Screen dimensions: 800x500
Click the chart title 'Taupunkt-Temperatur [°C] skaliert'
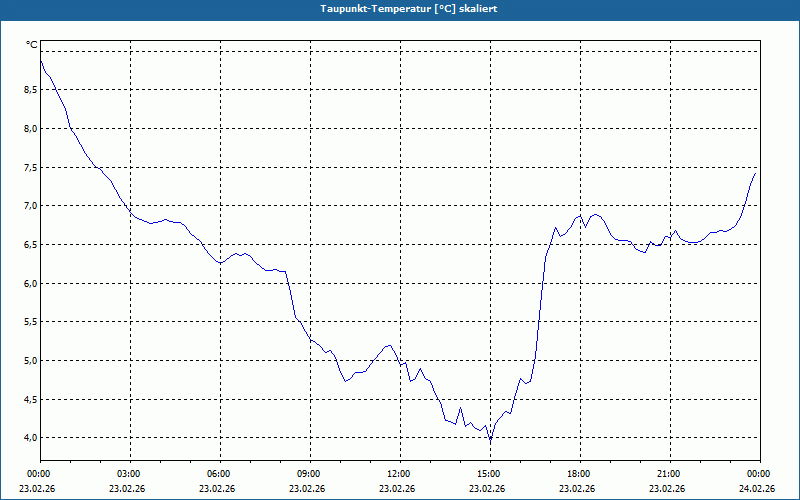click(409, 9)
